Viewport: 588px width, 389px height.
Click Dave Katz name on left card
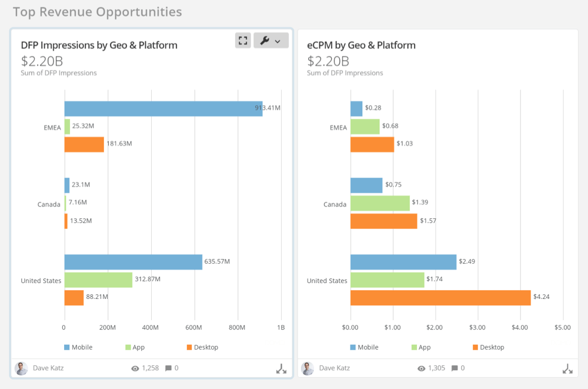pyautogui.click(x=48, y=368)
